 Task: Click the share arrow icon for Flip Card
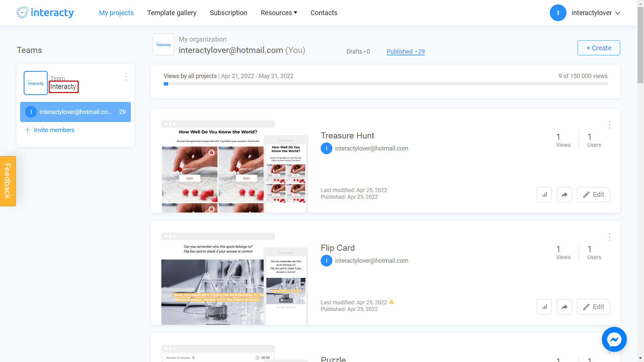(565, 307)
